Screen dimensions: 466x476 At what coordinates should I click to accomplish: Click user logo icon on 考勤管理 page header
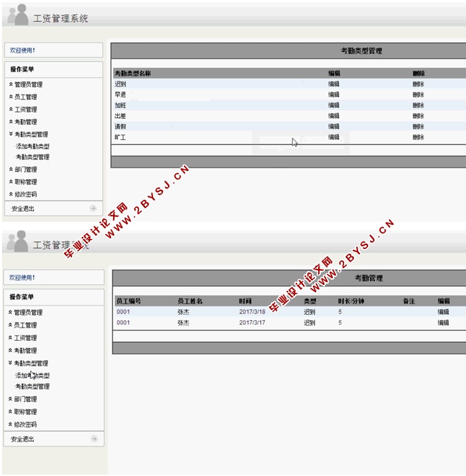[x=17, y=241]
